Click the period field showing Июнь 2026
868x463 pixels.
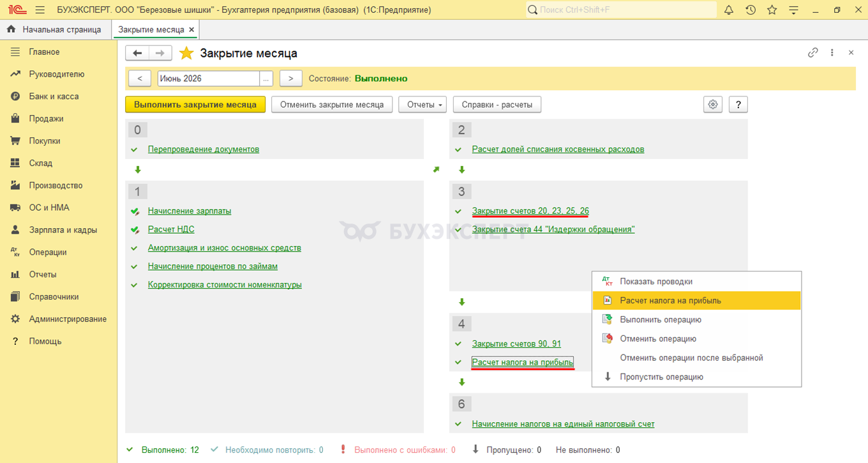(209, 79)
